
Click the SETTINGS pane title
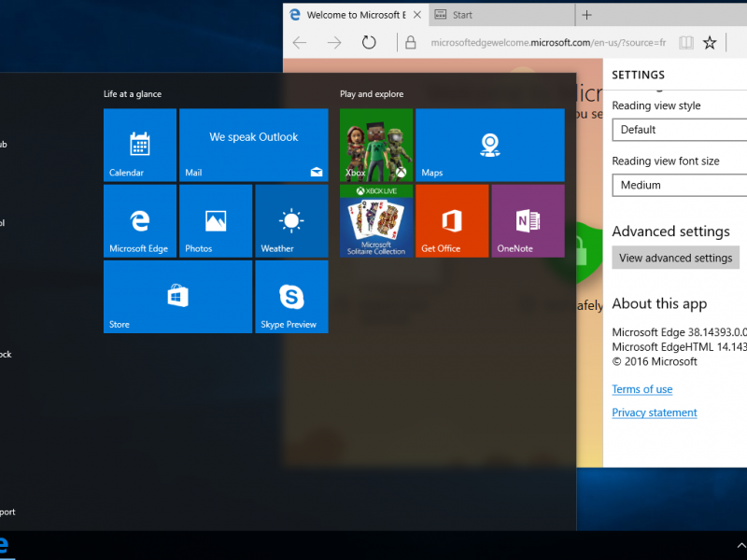point(638,75)
